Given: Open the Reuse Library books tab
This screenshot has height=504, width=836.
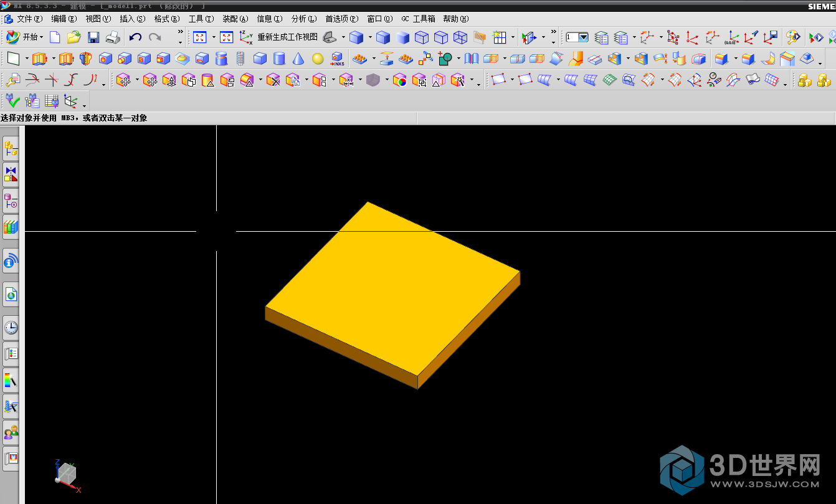Looking at the screenshot, I should click(x=11, y=227).
